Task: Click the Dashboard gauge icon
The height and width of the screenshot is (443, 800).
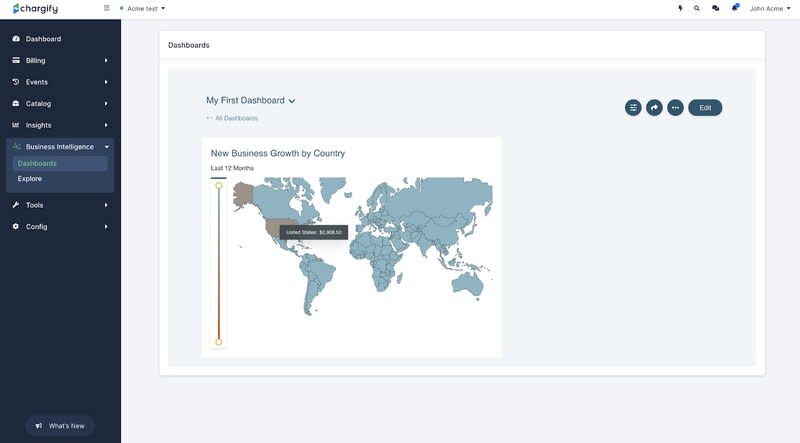Action: pos(16,39)
